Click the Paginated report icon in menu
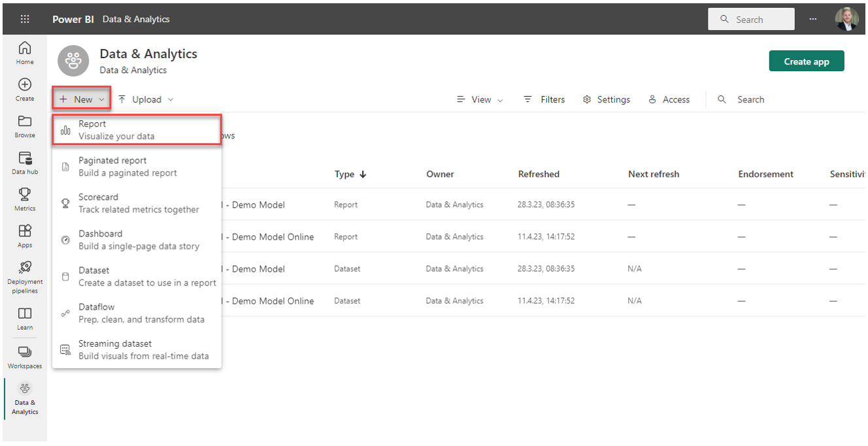Viewport: 868px width, 446px height. (65, 167)
